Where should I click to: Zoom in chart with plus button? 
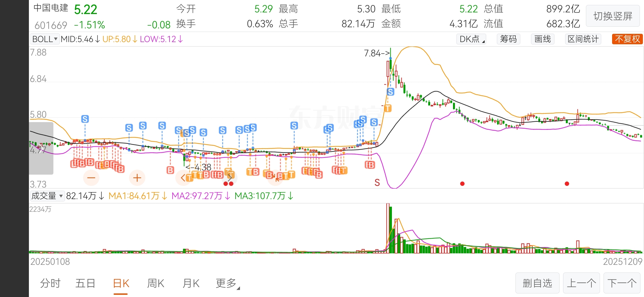point(137,178)
